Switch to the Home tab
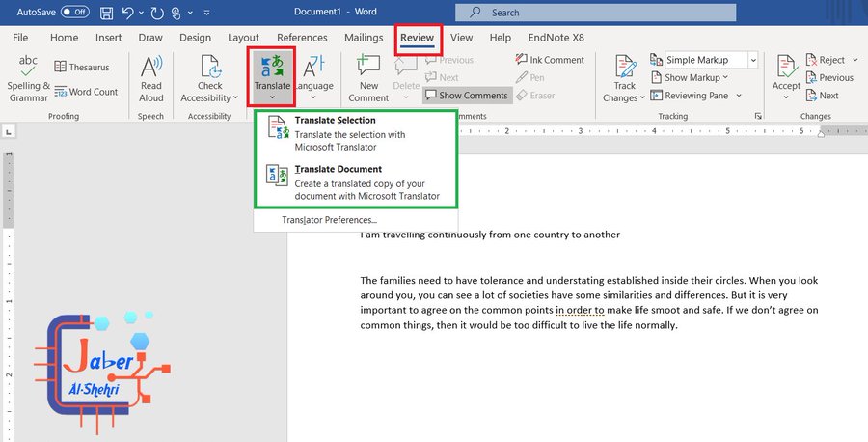868x442 pixels. tap(65, 37)
